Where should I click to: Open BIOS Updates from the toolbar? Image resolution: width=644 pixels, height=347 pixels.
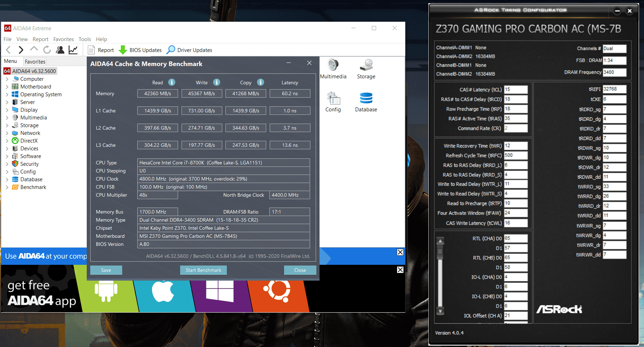140,50
